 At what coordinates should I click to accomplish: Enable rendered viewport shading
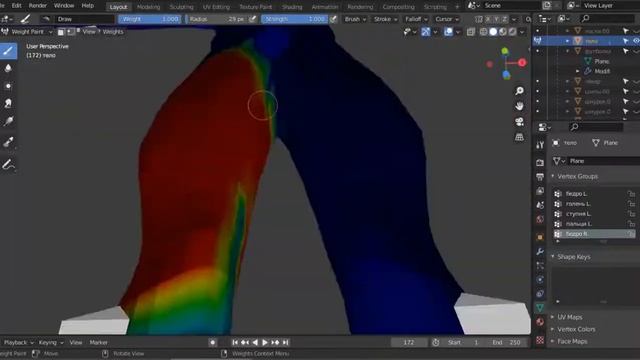coord(512,32)
